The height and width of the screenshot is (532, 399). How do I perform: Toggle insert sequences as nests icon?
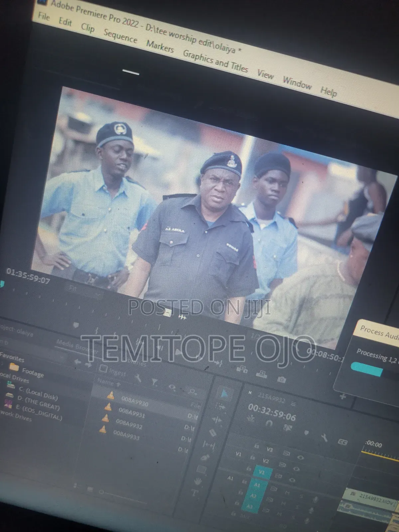point(251,418)
